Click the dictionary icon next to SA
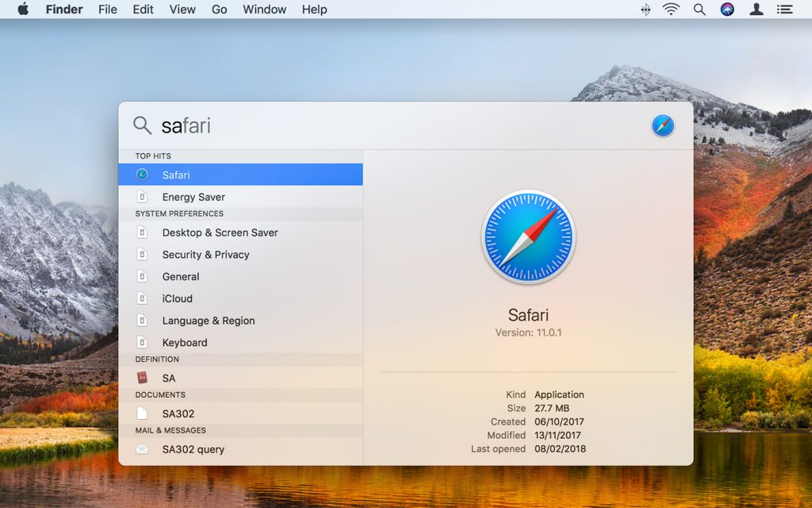 [142, 378]
